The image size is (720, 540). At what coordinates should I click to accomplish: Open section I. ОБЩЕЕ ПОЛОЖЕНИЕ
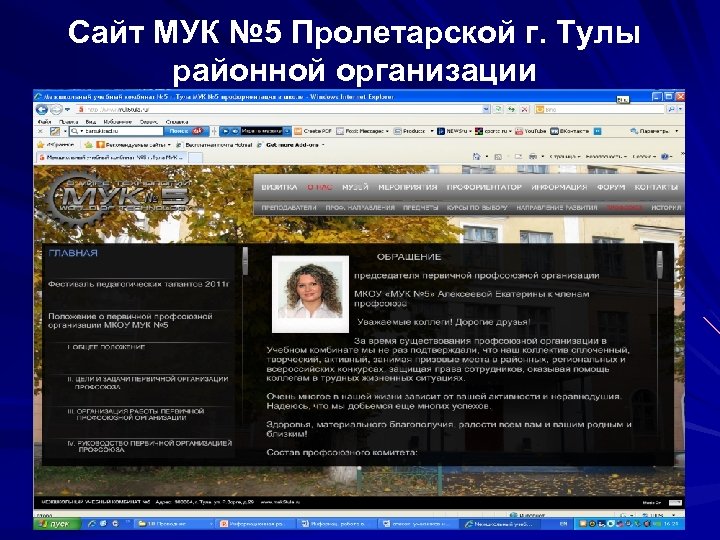point(107,347)
